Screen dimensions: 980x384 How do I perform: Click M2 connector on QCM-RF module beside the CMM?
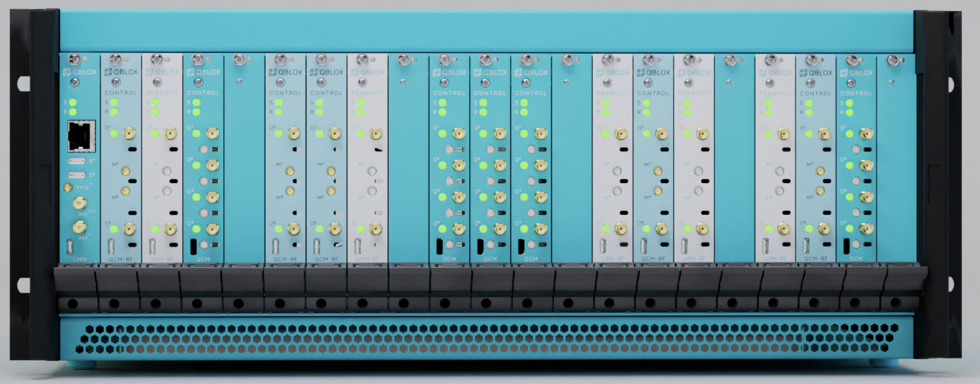[125, 191]
